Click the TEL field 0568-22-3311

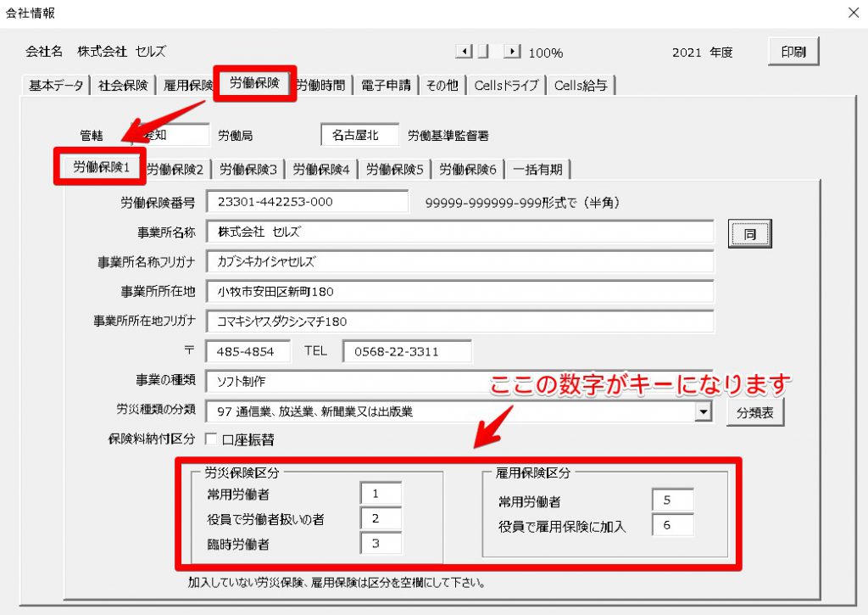click(x=407, y=351)
